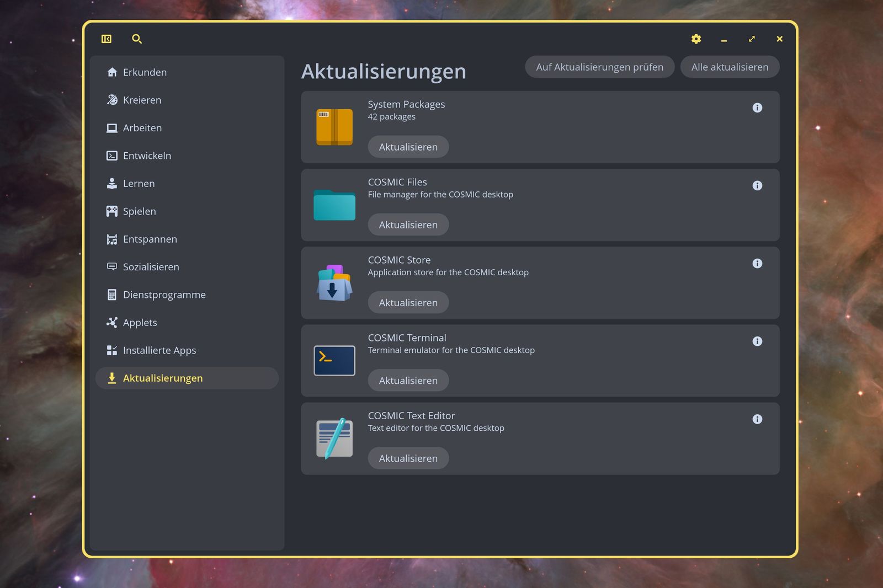The width and height of the screenshot is (883, 588).
Task: Open the settings gear icon
Action: tap(696, 39)
